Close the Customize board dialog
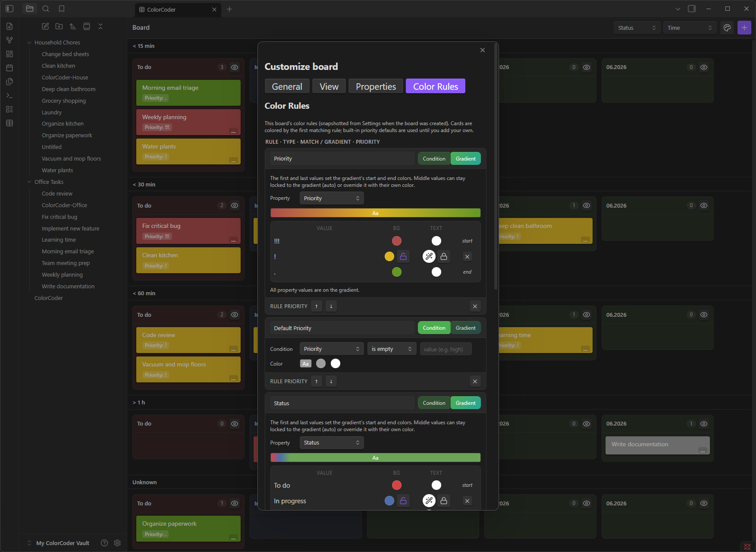This screenshot has height=552, width=756. (x=483, y=50)
